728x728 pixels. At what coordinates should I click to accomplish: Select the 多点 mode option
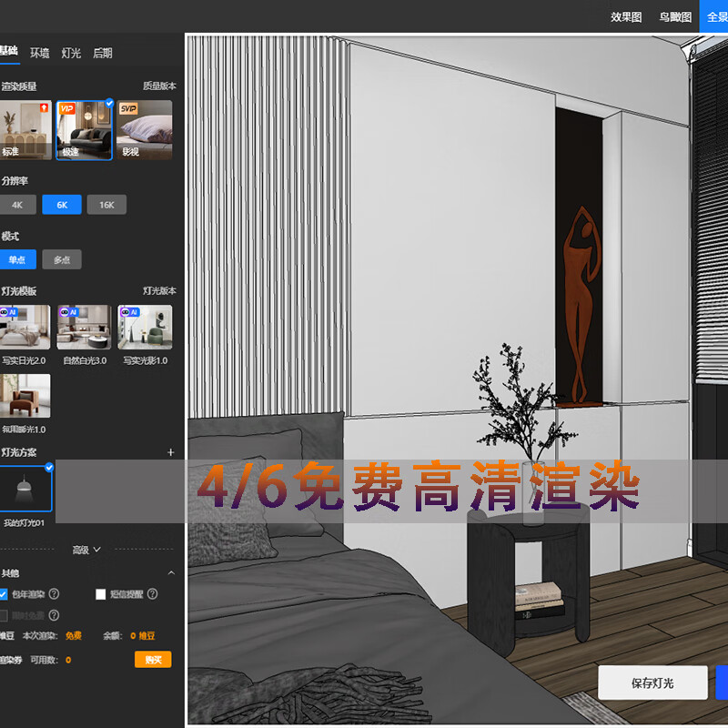[62, 260]
